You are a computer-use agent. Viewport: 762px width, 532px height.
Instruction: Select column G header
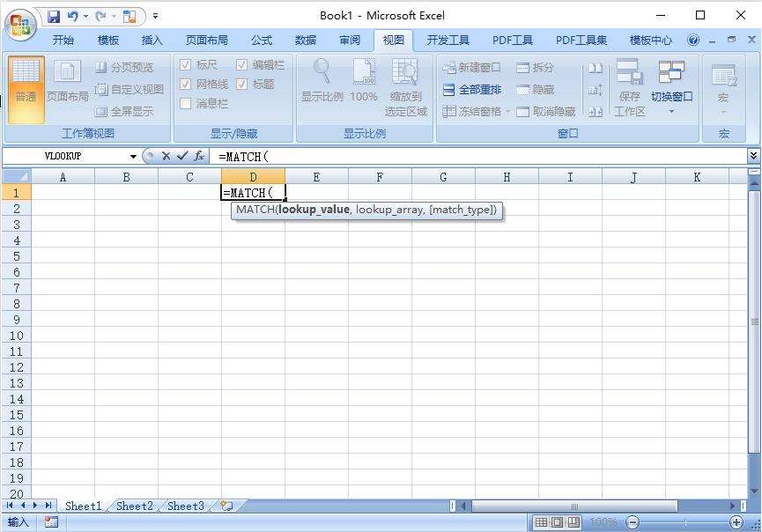pyautogui.click(x=443, y=177)
